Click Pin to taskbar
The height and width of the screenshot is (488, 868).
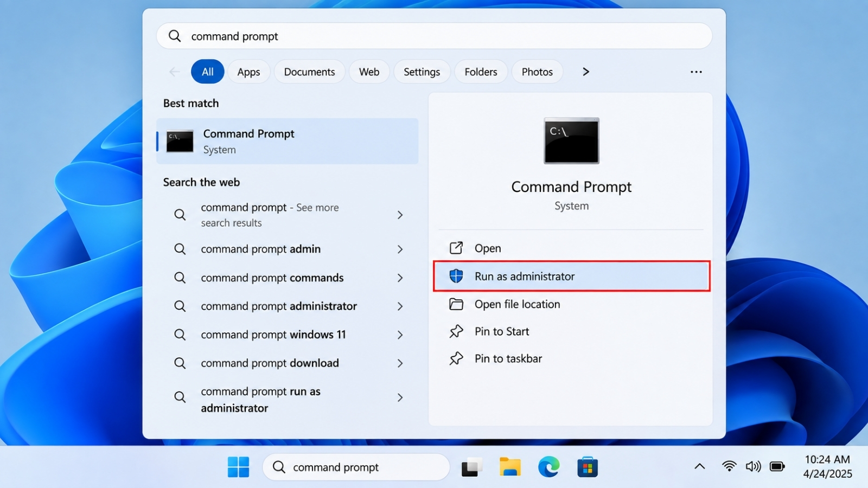click(x=571, y=358)
